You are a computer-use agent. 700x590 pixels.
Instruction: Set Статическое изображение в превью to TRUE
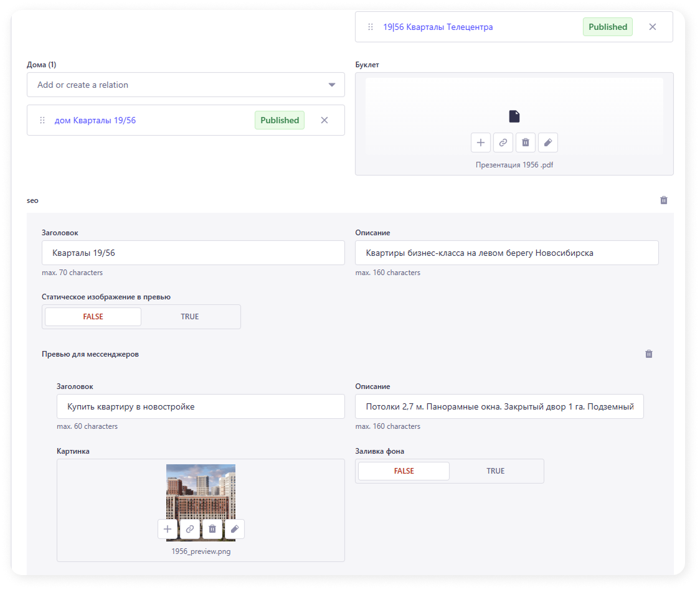[190, 317]
